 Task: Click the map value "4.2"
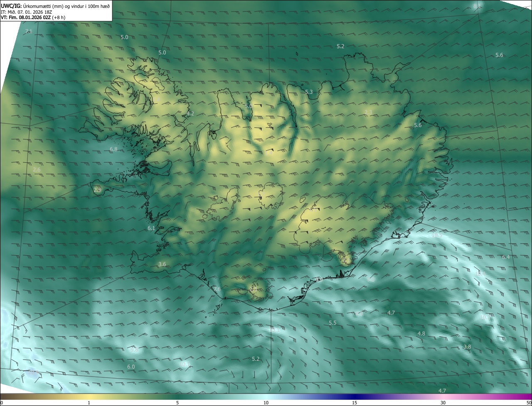tap(190, 113)
